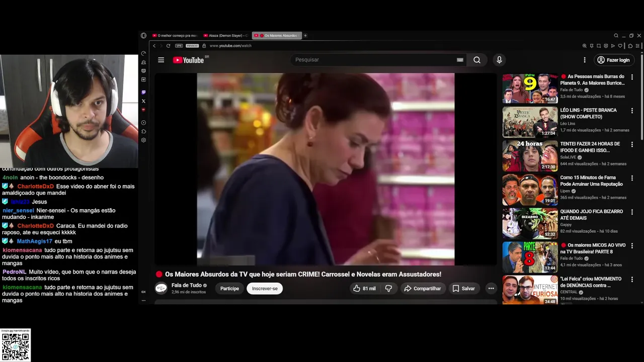Click the video player to pause
The height and width of the screenshot is (362, 644).
click(326, 169)
